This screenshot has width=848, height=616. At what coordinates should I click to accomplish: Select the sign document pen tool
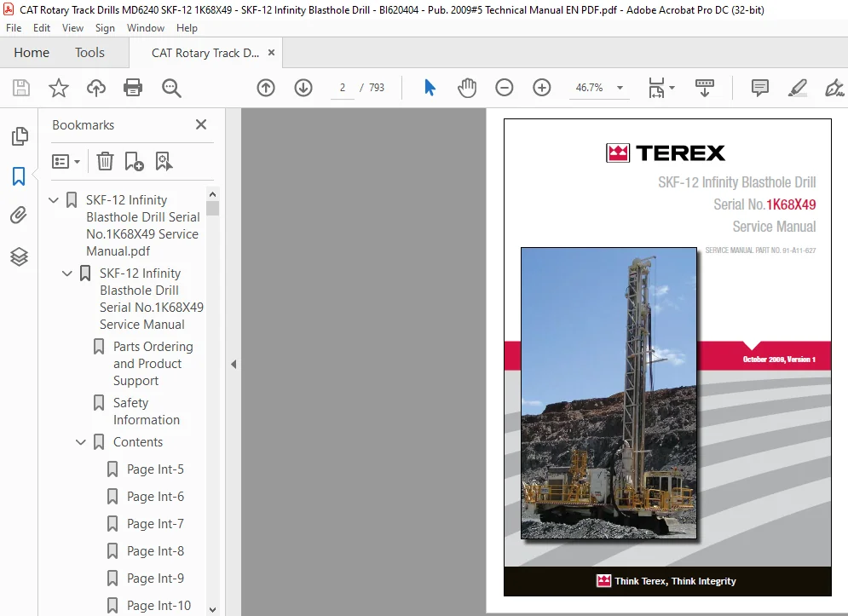coord(834,88)
